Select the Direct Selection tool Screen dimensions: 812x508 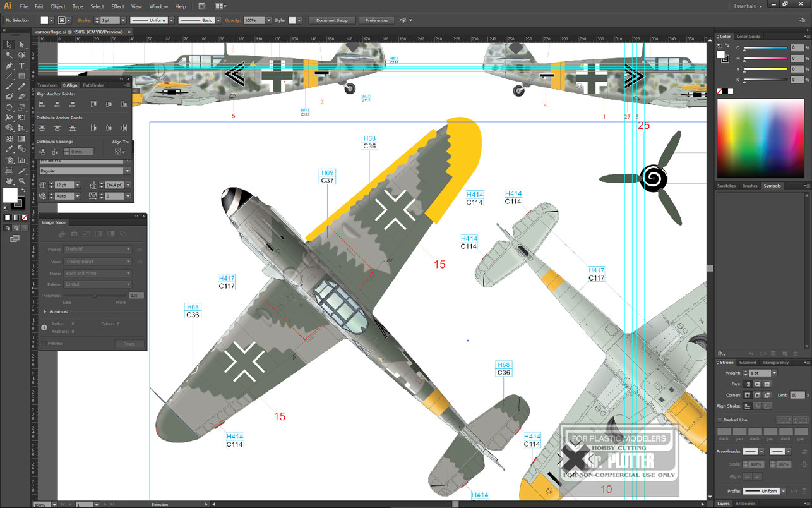(21, 45)
